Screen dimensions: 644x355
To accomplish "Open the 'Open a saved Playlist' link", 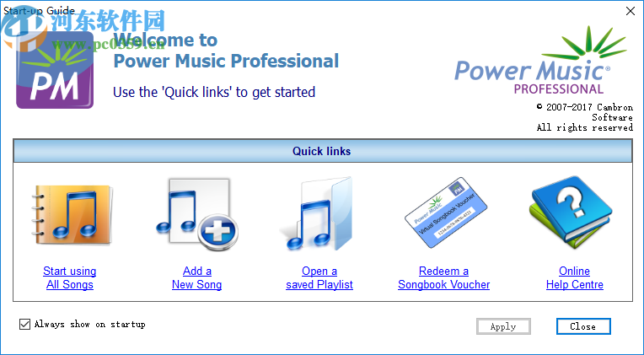I will (319, 277).
